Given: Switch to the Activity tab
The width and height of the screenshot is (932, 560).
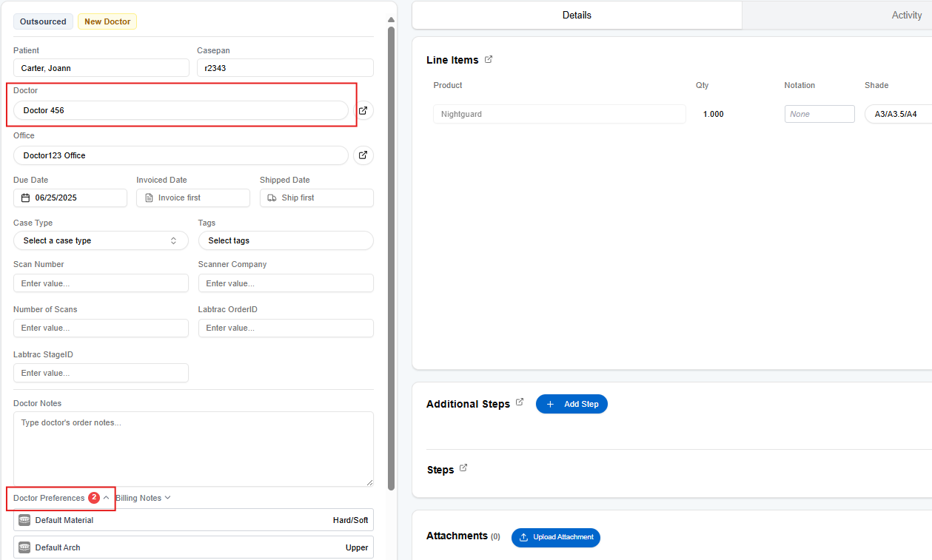Looking at the screenshot, I should tap(906, 15).
